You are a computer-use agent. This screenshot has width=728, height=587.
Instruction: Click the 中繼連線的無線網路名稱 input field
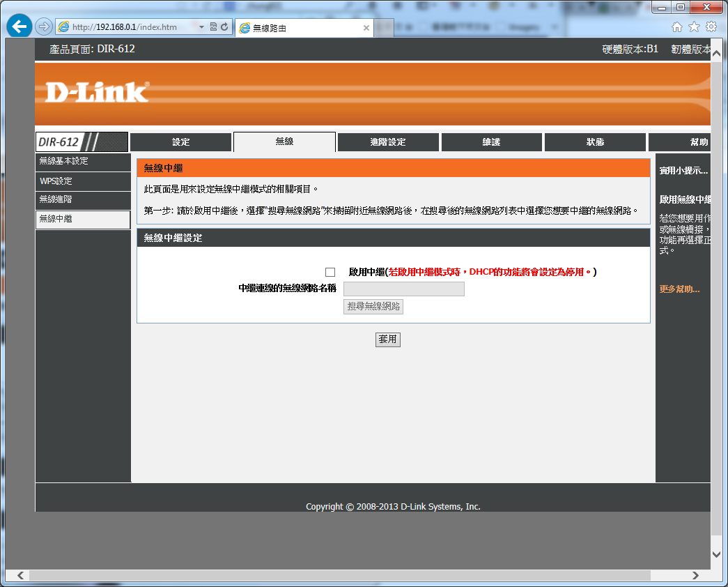[404, 289]
